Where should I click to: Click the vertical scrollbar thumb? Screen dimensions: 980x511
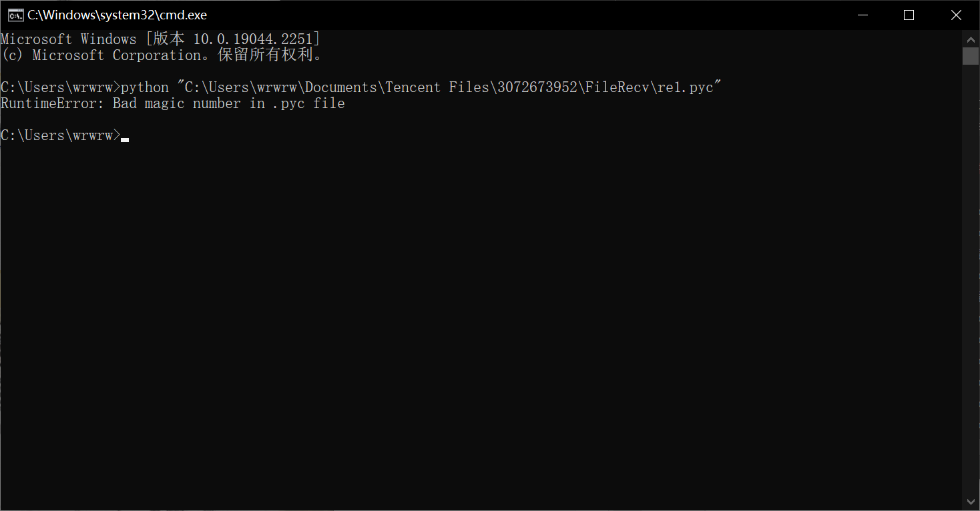click(971, 55)
